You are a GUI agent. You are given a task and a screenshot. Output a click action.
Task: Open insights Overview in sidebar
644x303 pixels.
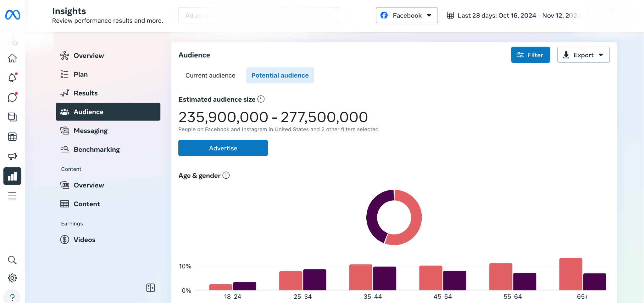pyautogui.click(x=108, y=56)
